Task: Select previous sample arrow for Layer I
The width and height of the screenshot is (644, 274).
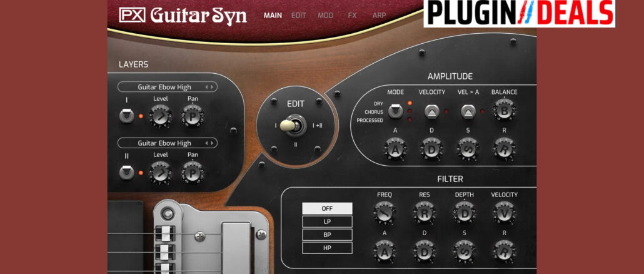Action: click(x=207, y=87)
